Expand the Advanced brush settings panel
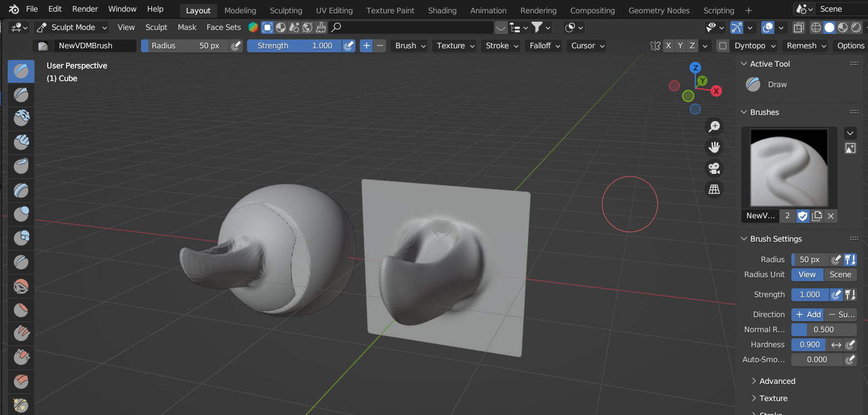The height and width of the screenshot is (415, 868). click(777, 381)
